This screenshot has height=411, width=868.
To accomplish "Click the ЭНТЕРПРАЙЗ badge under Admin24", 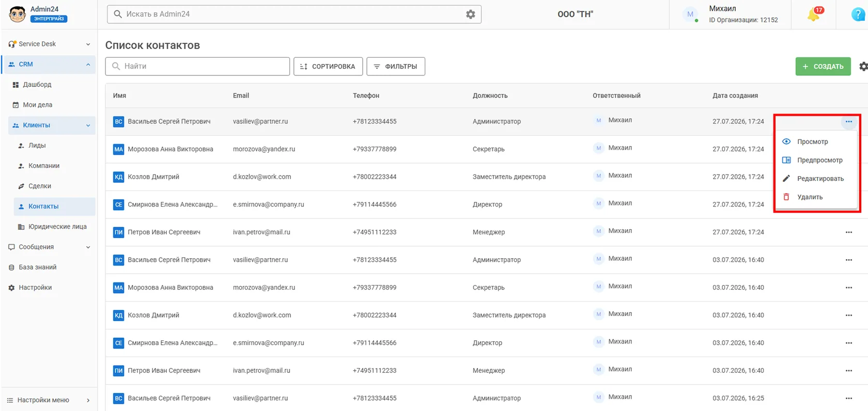I will 49,19.
